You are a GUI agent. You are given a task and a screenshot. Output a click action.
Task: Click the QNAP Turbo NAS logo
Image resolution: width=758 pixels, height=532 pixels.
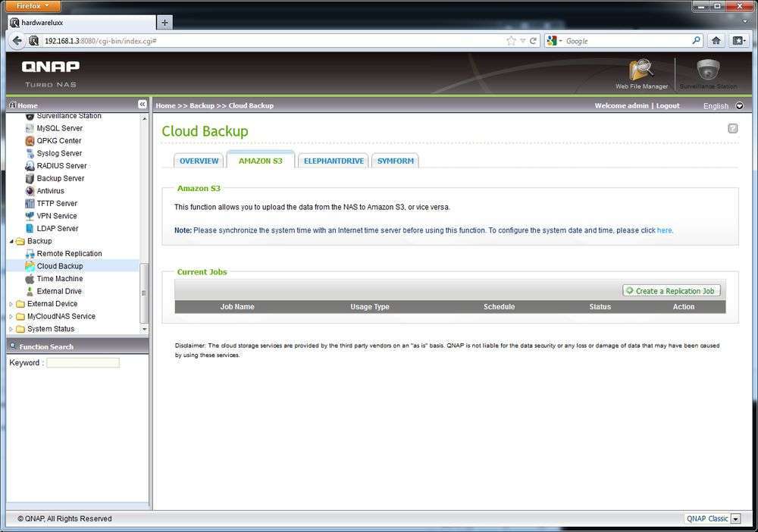coord(51,74)
